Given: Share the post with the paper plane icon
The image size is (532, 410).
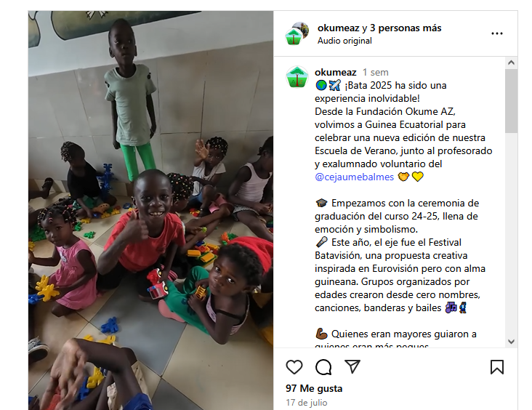Looking at the screenshot, I should tap(352, 366).
